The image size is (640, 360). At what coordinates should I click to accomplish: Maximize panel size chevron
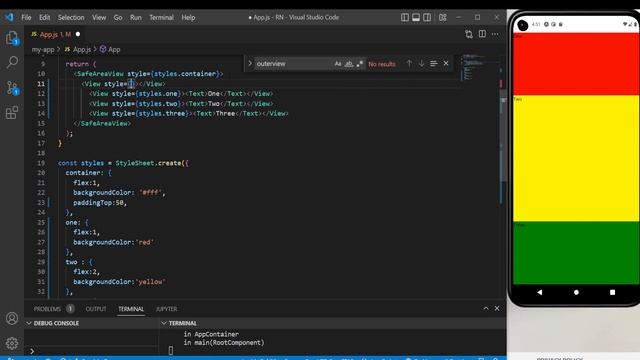click(x=486, y=308)
